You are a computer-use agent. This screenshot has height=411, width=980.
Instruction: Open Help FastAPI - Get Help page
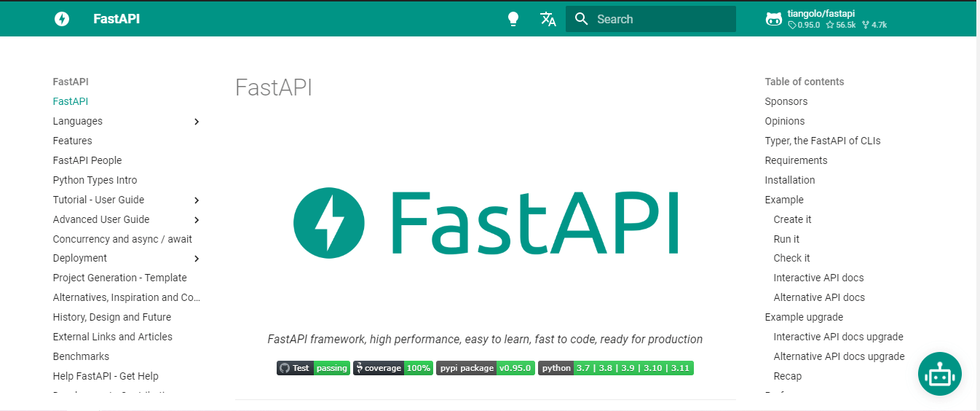tap(106, 376)
